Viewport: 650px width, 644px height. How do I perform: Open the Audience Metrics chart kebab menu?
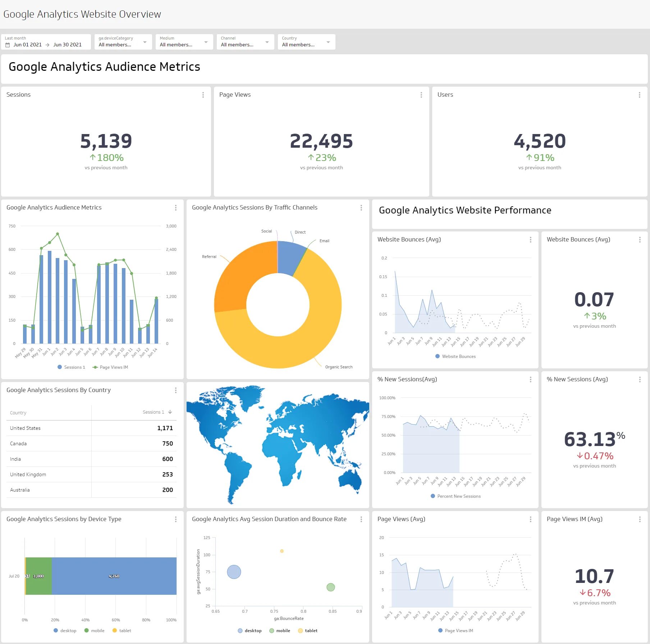point(176,208)
